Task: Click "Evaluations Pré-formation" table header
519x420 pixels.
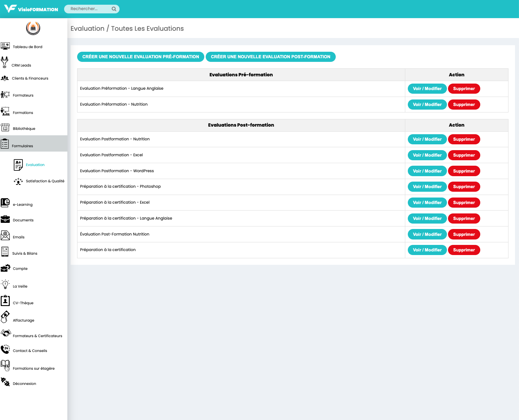Action: point(241,75)
